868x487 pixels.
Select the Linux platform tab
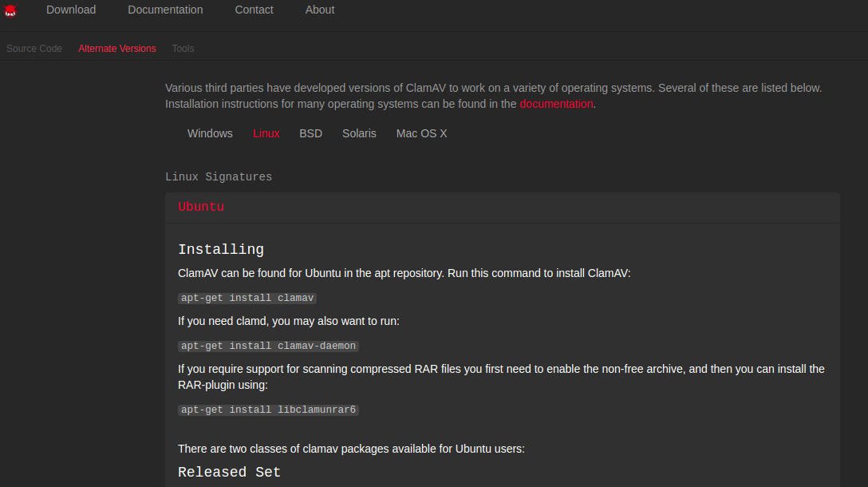tap(266, 133)
